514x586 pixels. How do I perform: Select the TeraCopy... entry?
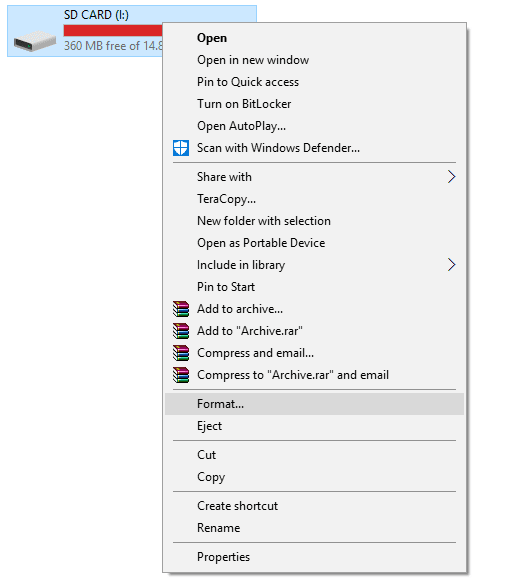click(314, 199)
